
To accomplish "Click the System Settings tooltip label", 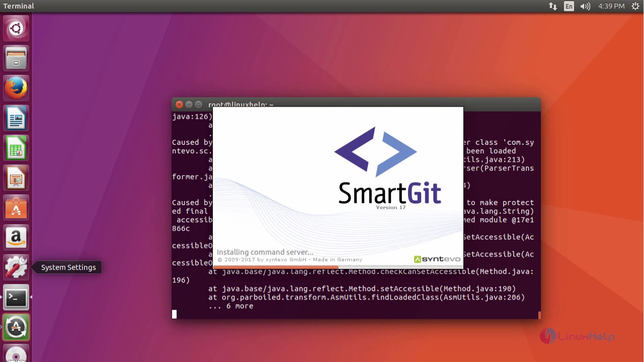I will [68, 267].
